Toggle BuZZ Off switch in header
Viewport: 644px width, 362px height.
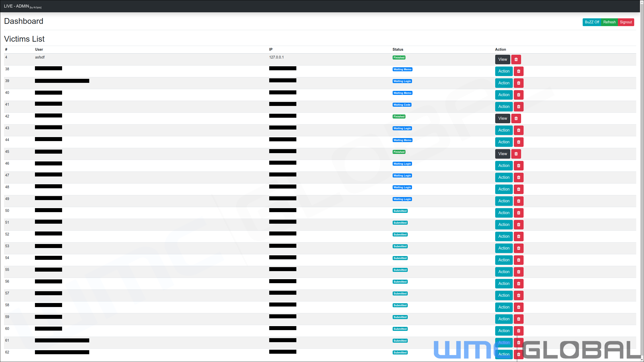pos(592,22)
